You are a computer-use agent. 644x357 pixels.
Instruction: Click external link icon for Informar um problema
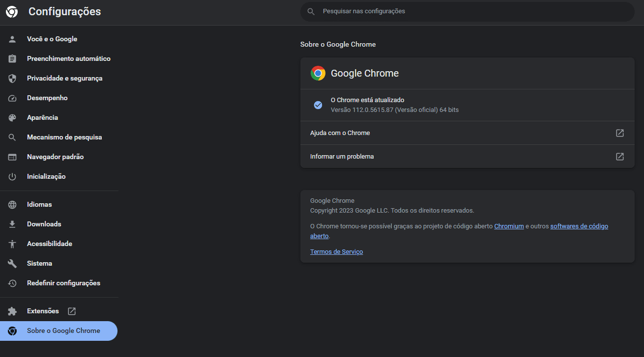(x=620, y=157)
